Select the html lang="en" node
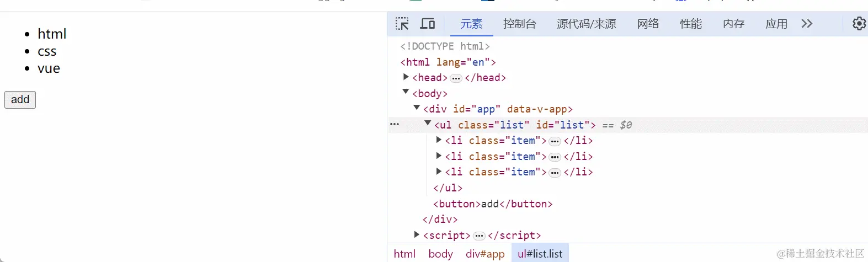Viewport: 868px width, 262px height. click(x=448, y=62)
